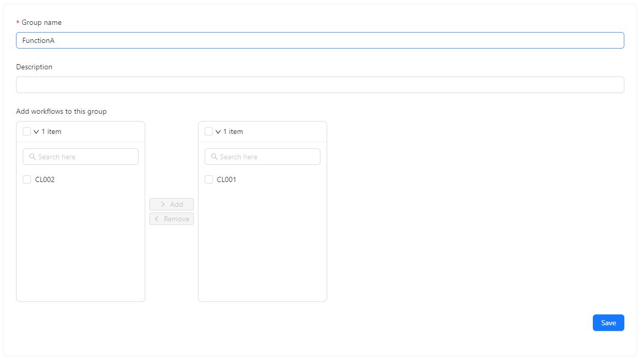Viewport: 644px width, 362px height.
Task: Click the "Group name" field label
Action: coord(41,23)
